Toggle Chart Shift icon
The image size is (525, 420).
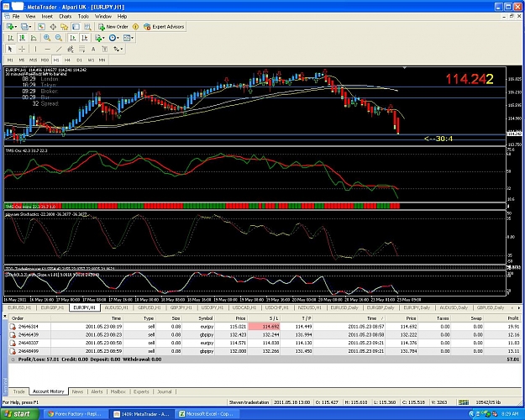(84, 38)
